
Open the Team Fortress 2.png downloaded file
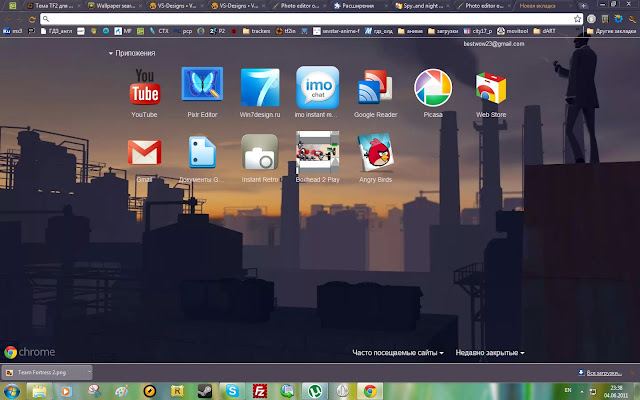(43, 372)
